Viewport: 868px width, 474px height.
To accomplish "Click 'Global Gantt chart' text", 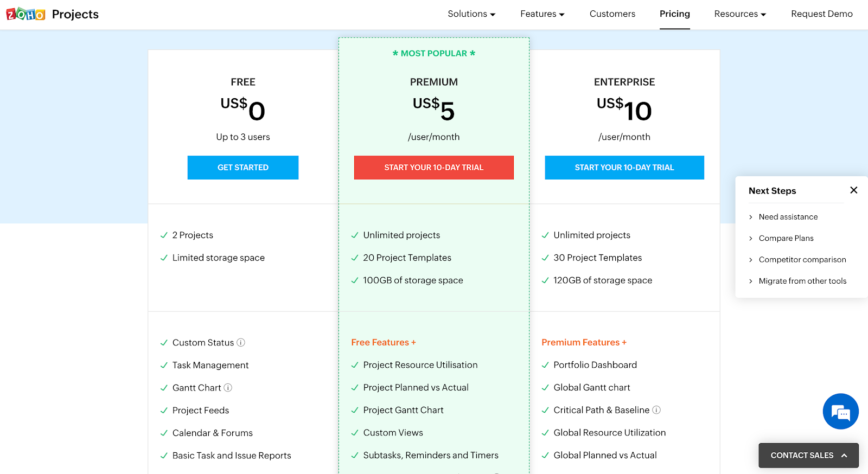I will [x=592, y=388].
